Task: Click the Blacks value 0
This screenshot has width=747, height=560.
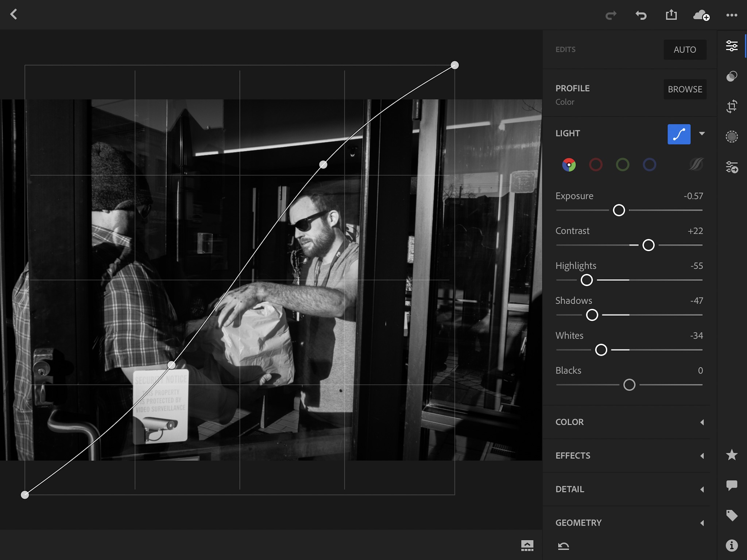Action: pyautogui.click(x=700, y=371)
